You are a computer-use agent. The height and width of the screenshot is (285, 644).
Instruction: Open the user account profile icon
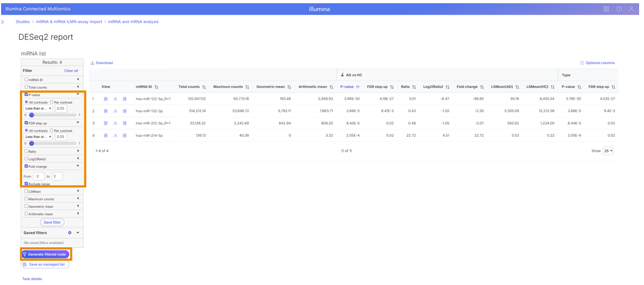pos(631,9)
